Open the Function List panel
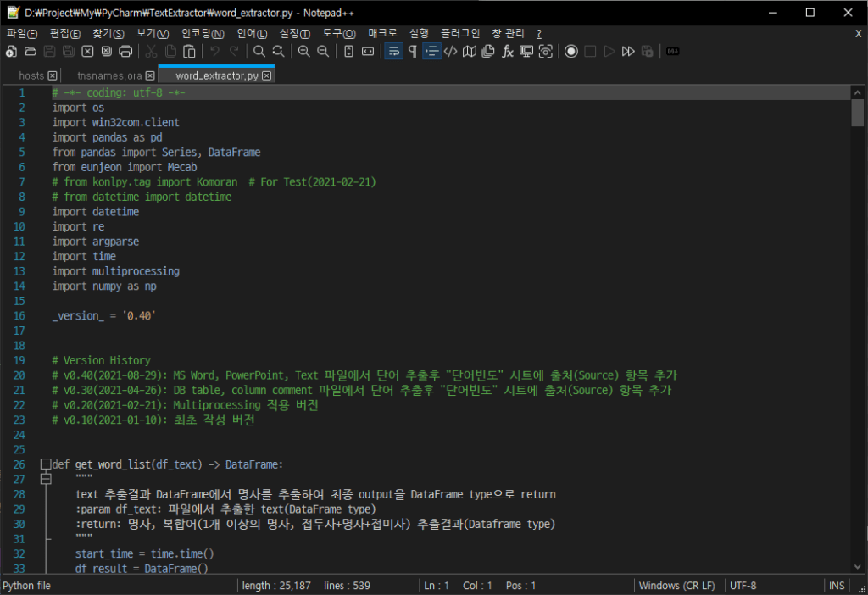868x595 pixels. click(507, 51)
